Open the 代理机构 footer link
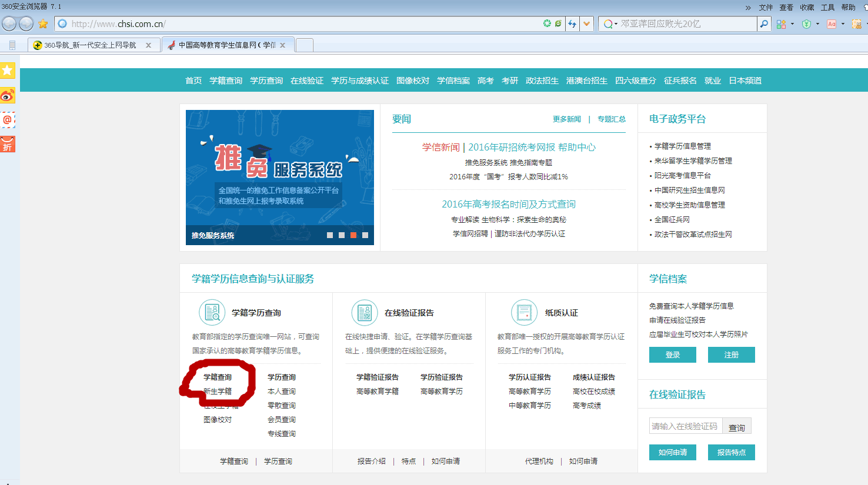This screenshot has width=868, height=485. click(539, 461)
